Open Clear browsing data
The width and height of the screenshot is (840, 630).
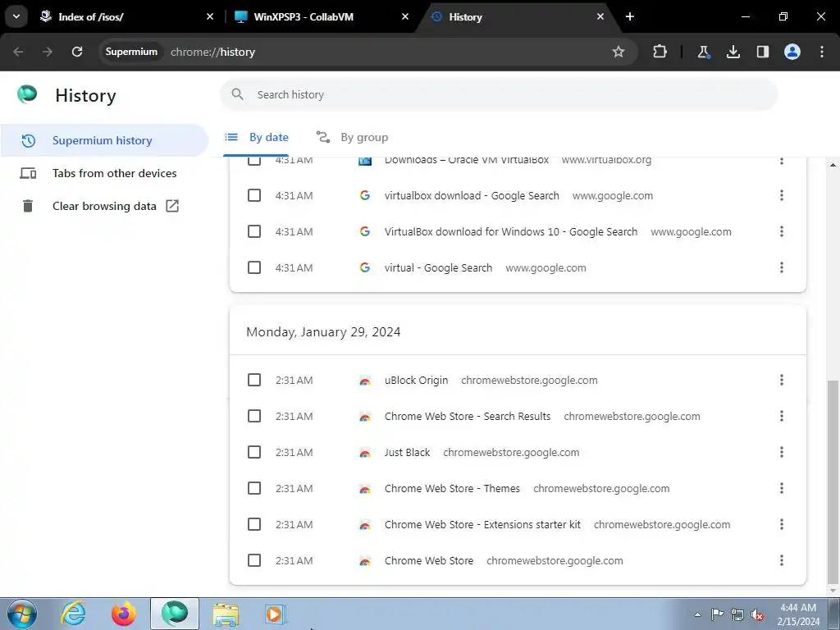104,206
